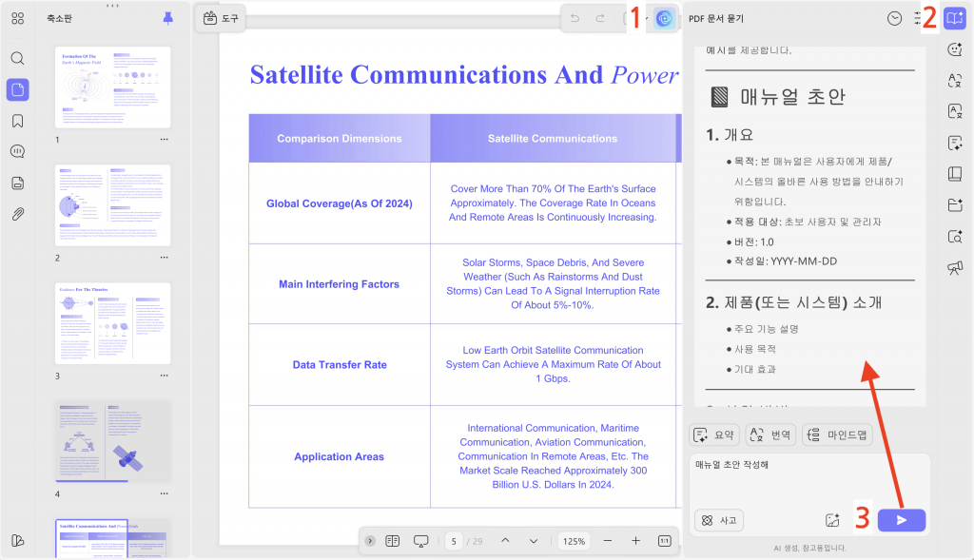This screenshot has height=560, width=974.
Task: Open the home grid icon in left sidebar
Action: click(17, 19)
